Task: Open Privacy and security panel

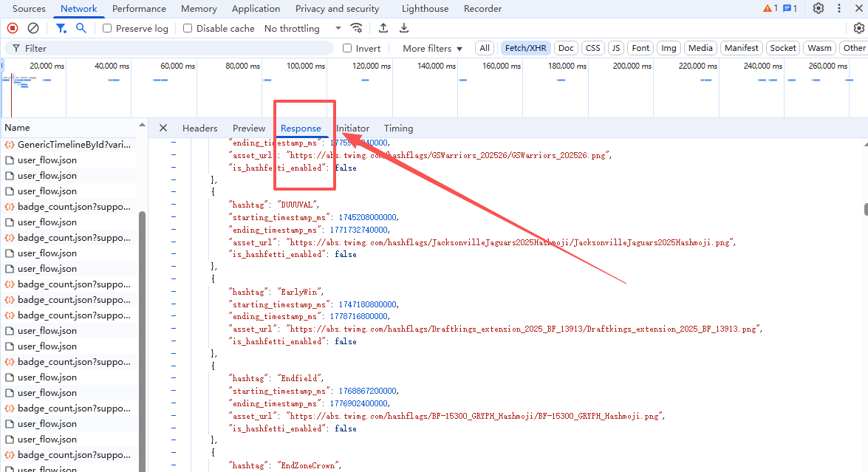Action: [x=337, y=8]
